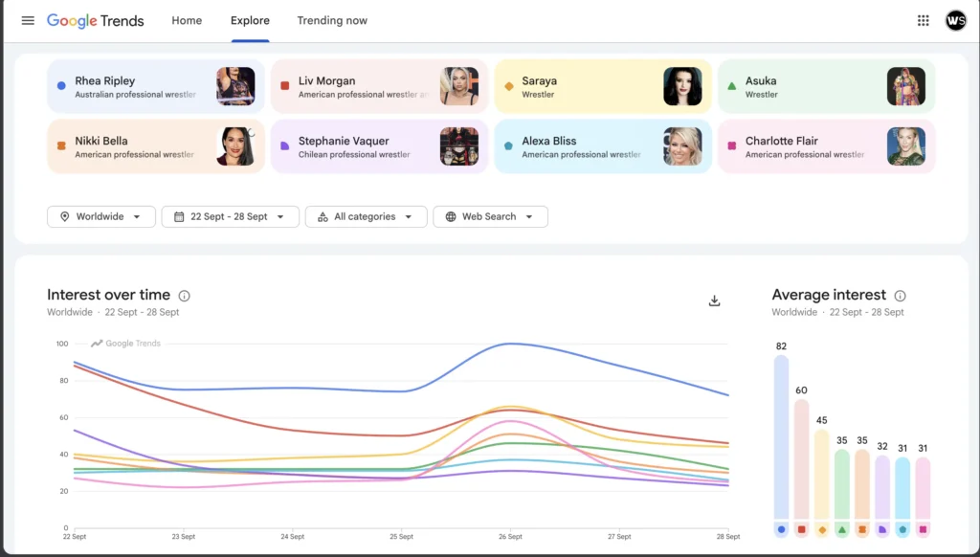Click Nikki Bella's photo thumbnail
This screenshot has height=557, width=980.
click(235, 146)
